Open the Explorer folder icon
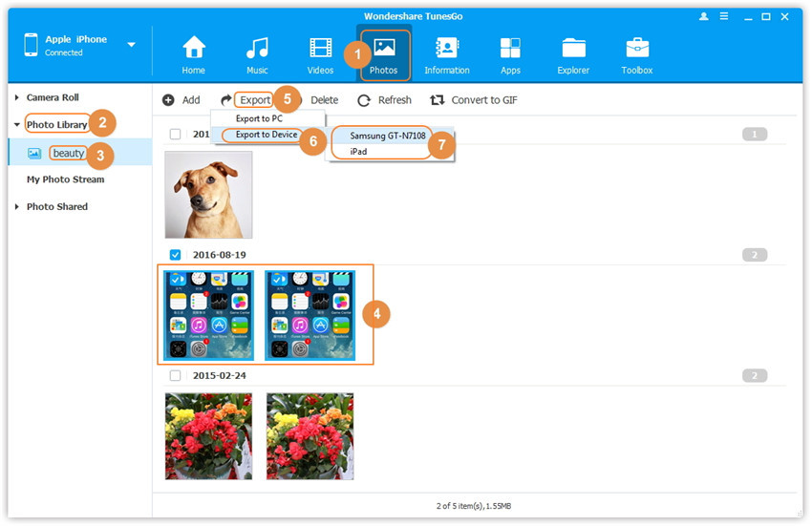The height and width of the screenshot is (526, 812). click(573, 49)
